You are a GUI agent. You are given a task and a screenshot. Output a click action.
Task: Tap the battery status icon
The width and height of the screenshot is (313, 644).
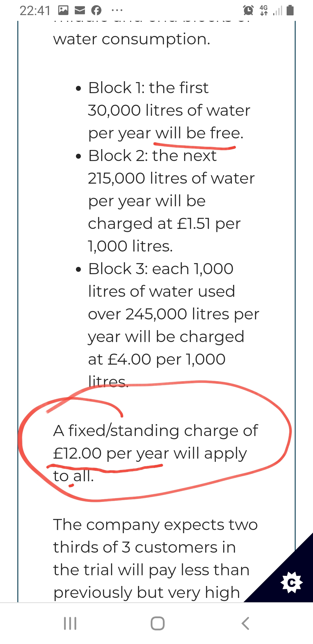(x=290, y=10)
